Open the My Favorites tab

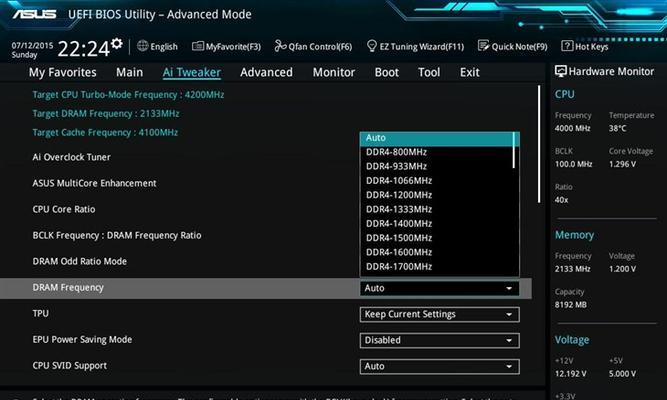63,72
